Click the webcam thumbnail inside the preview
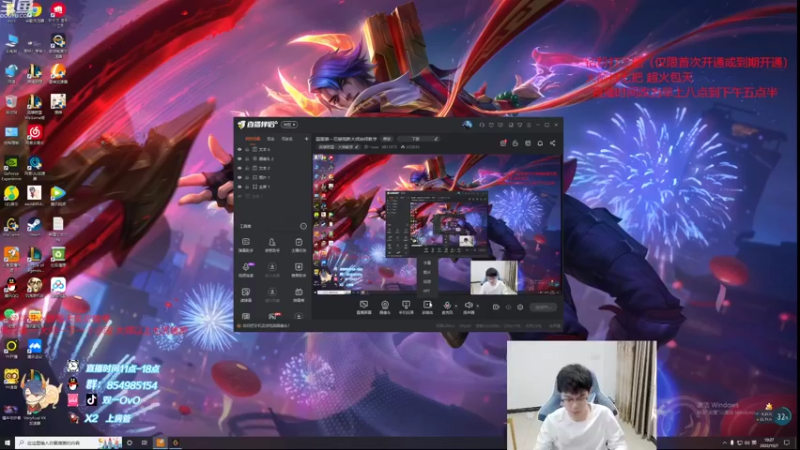The width and height of the screenshot is (800, 450). point(493,278)
